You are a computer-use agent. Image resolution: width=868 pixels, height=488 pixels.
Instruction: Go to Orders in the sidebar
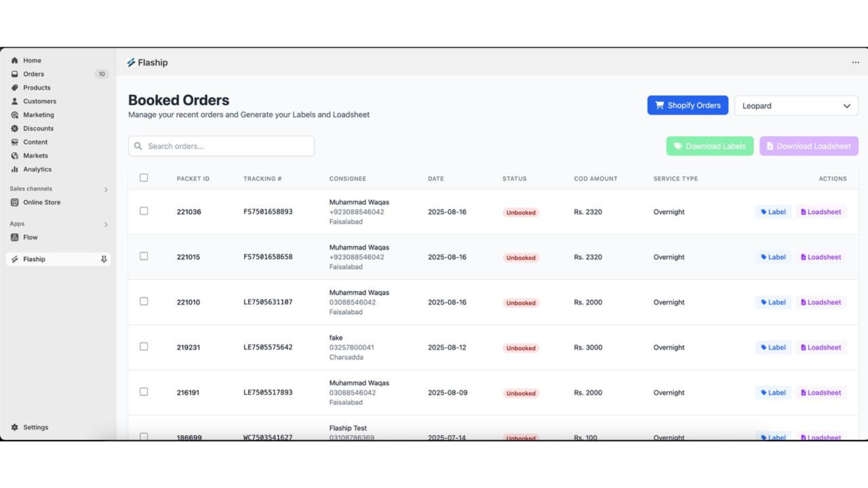(x=34, y=74)
